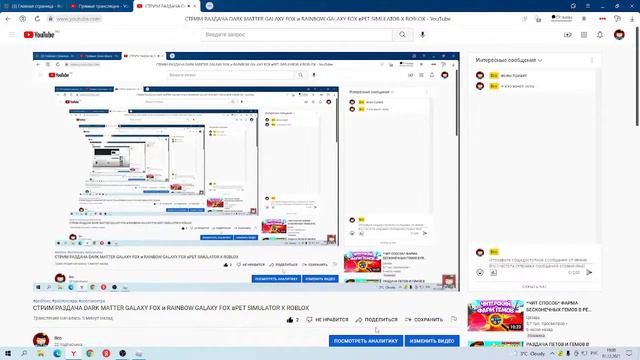Click the 'Отзывы' button in browser toolbar
This screenshot has width=640, height=360.
[x=562, y=18]
